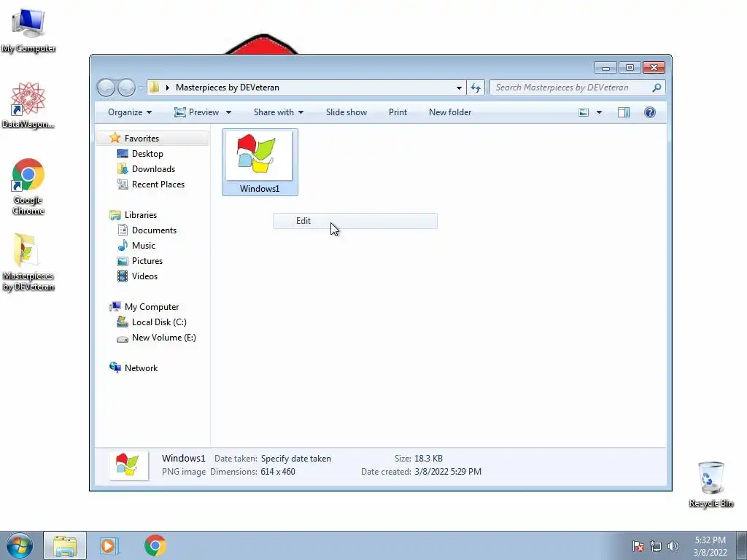Open more view options dropdown
Image resolution: width=747 pixels, height=560 pixels.
pos(599,112)
